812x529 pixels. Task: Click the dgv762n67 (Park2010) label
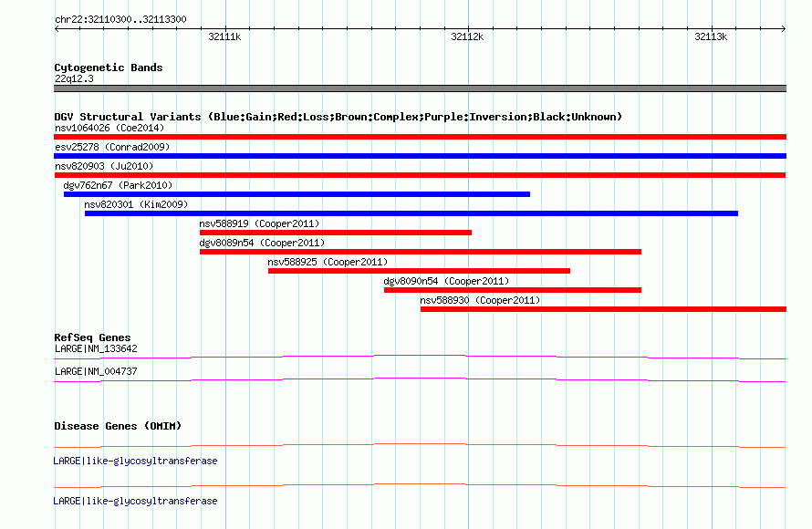[x=118, y=185]
